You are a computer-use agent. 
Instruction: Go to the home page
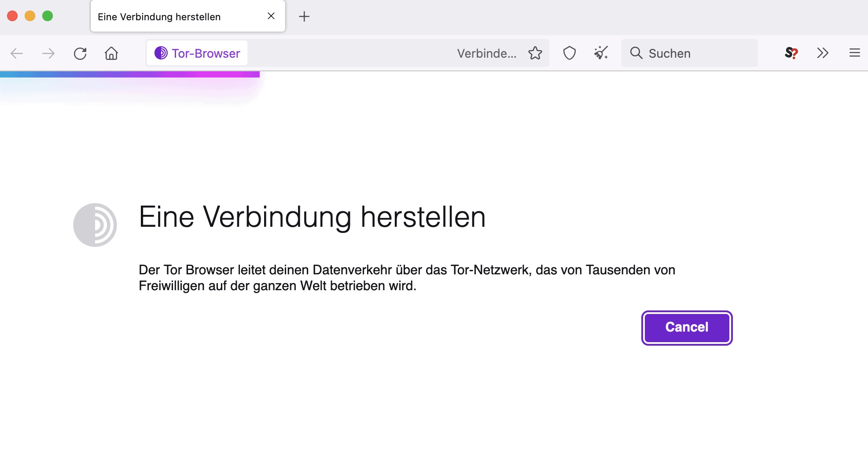tap(111, 53)
